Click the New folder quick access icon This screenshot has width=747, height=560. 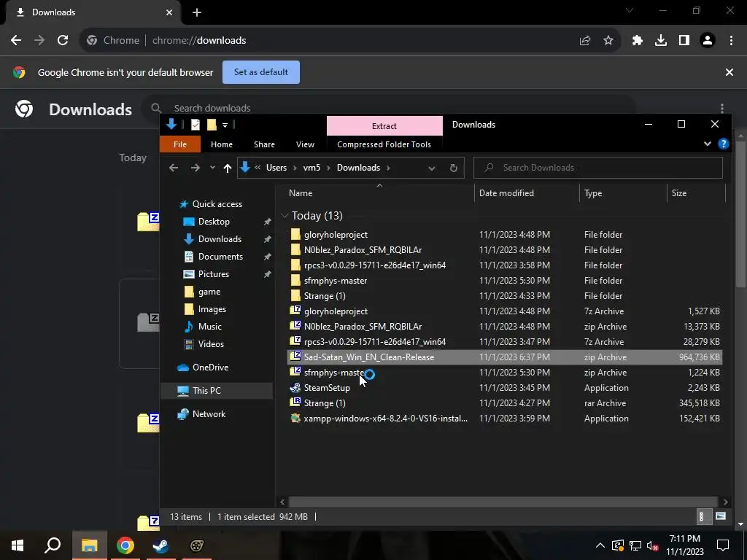(x=212, y=125)
